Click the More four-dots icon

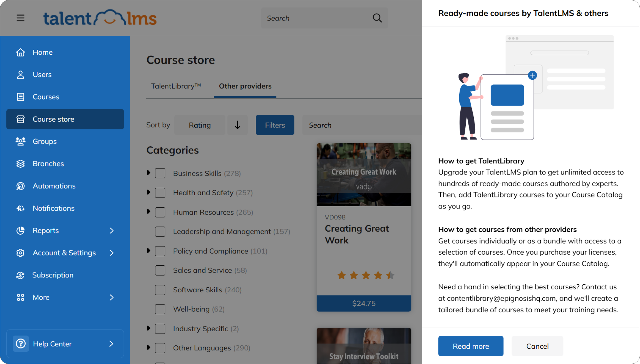pos(21,297)
